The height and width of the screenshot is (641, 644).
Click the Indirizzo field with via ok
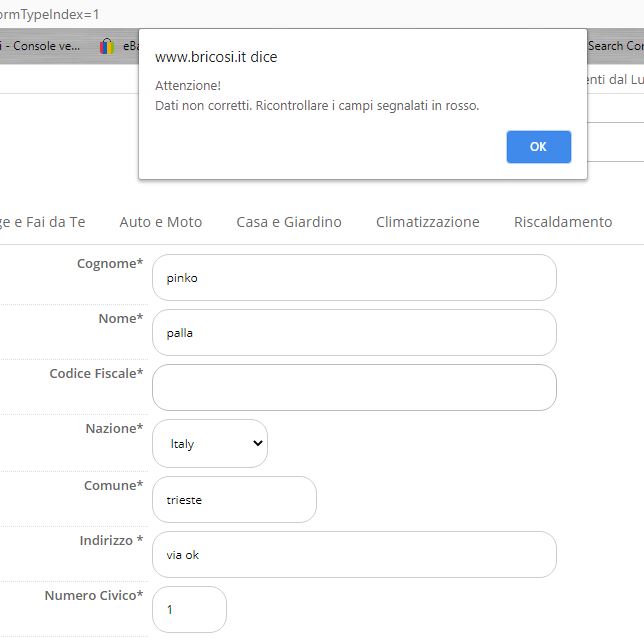pos(354,554)
